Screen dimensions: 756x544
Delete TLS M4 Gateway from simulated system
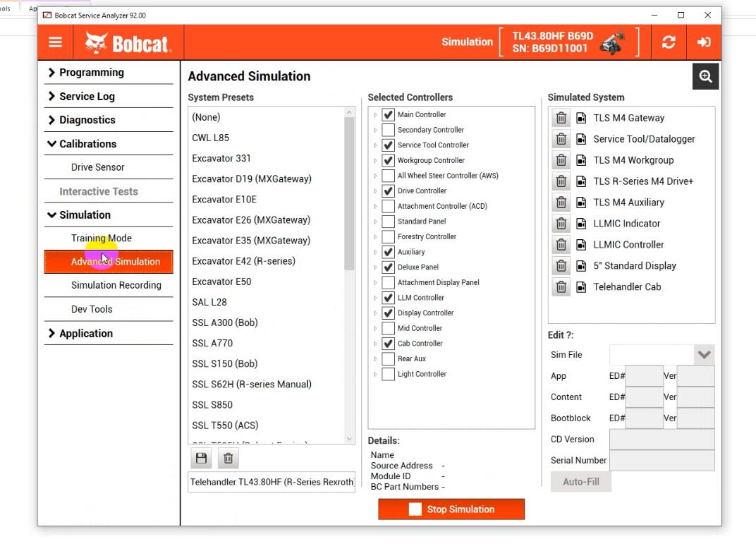click(561, 118)
